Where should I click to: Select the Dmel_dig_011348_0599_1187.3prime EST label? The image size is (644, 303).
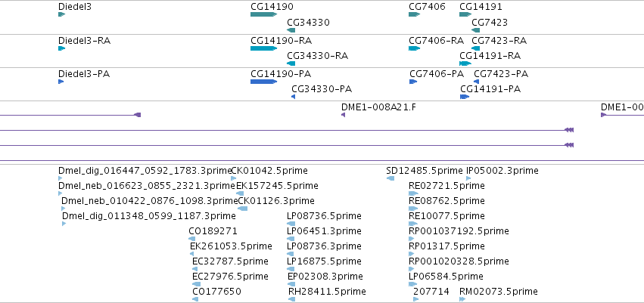pyautogui.click(x=149, y=216)
